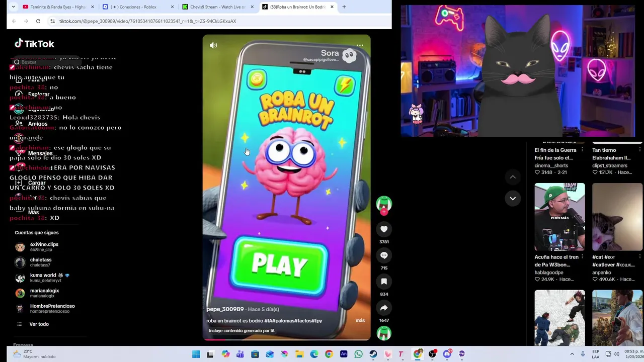Screen dimensions: 644x362
Task: Click the browser forward arrow
Action: pos(26,21)
